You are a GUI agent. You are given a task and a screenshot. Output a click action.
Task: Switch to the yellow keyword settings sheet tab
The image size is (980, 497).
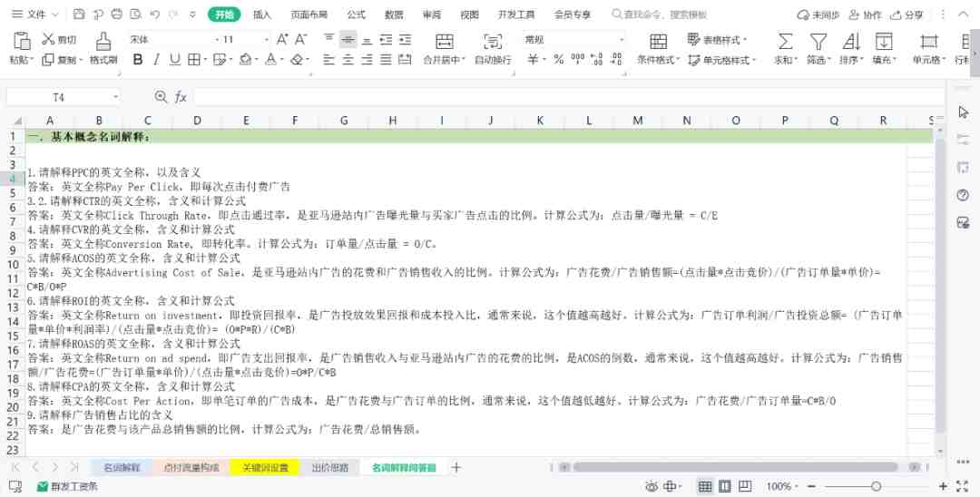[265, 467]
